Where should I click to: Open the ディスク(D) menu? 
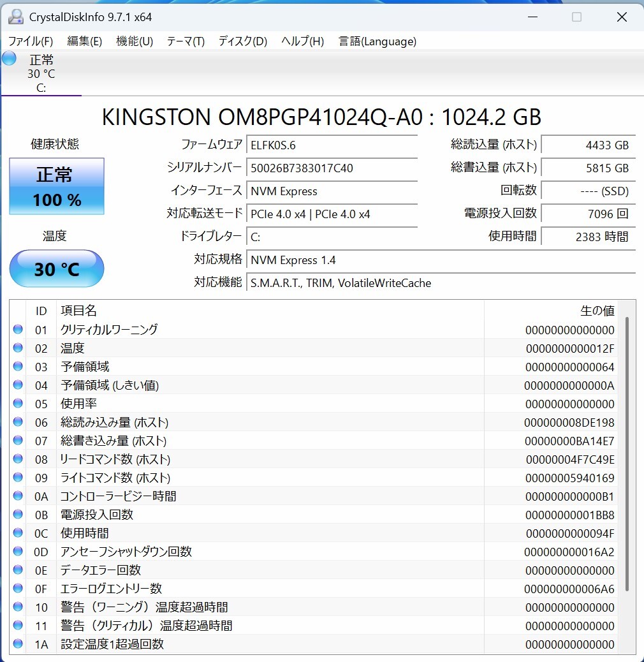(x=242, y=41)
